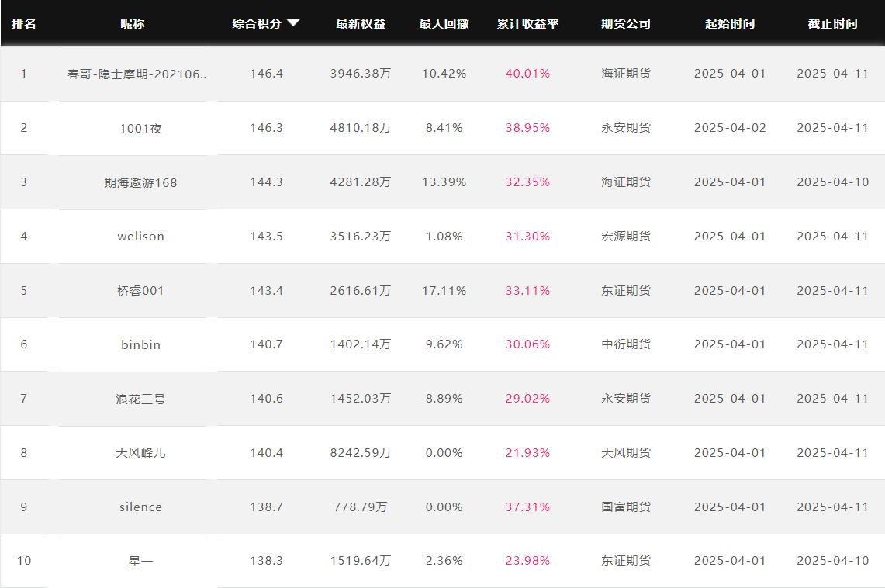Select 中衍期货 company cell

click(626, 344)
